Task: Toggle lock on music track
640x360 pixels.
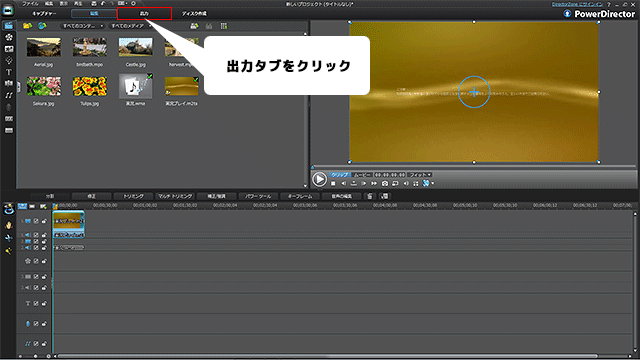Action: coord(44,344)
